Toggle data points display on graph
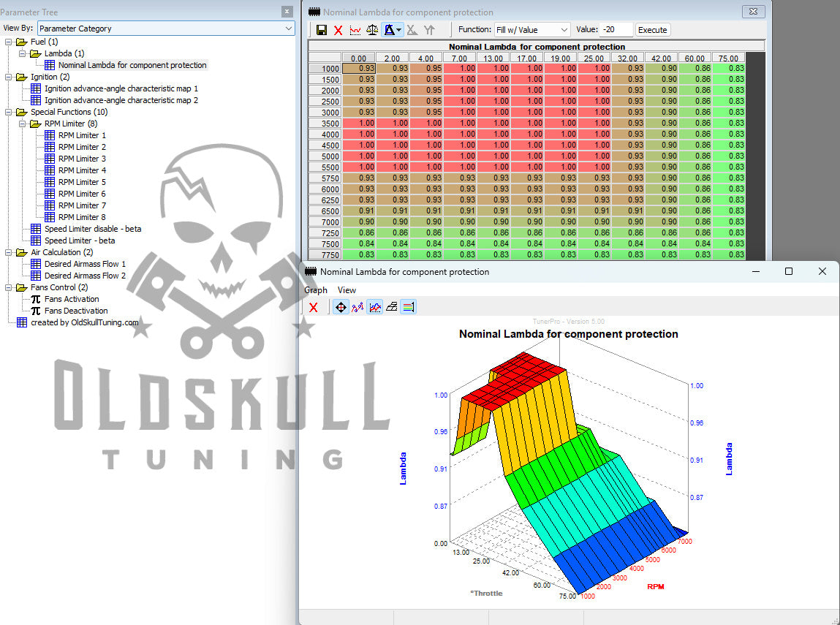 357,308
